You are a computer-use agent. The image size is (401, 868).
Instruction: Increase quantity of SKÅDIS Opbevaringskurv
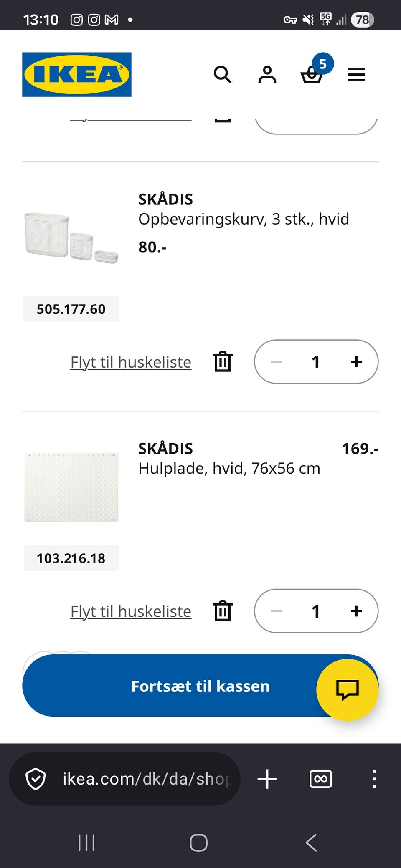[x=356, y=361]
